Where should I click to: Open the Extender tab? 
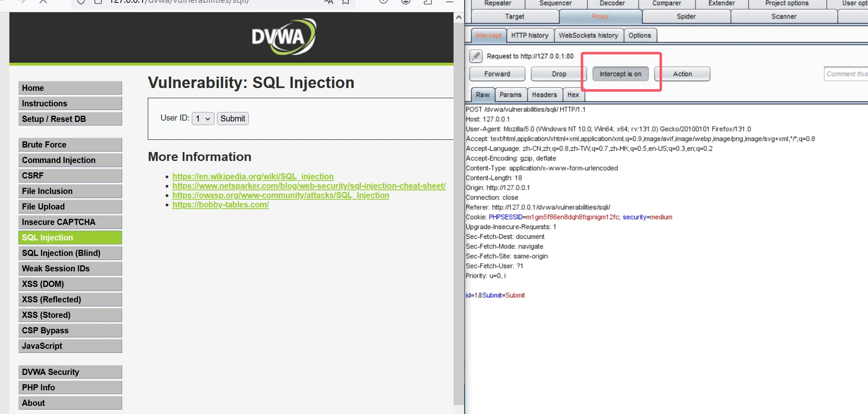721,4
